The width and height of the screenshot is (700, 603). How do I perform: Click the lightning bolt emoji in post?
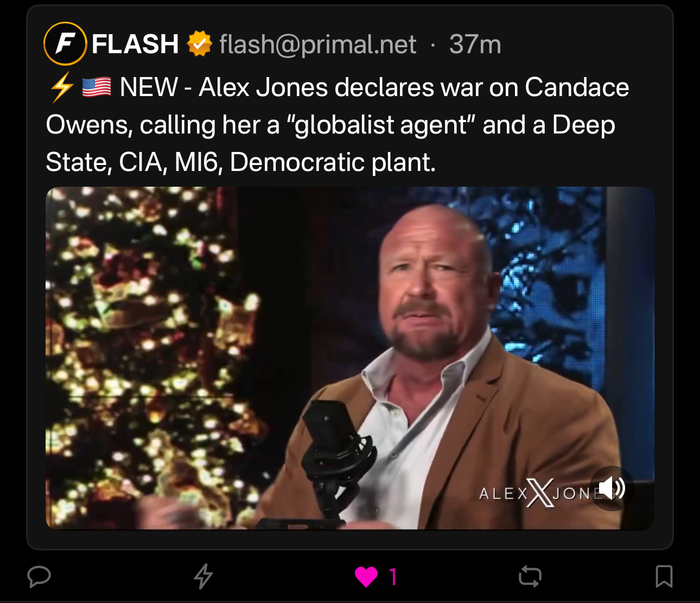pyautogui.click(x=62, y=87)
